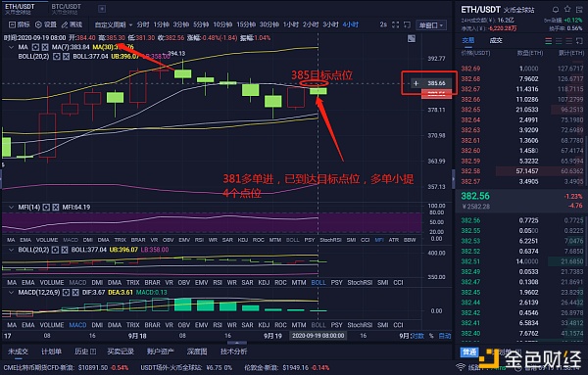
Task: Click the chart screenshot icon in toolbar
Action: click(x=407, y=24)
